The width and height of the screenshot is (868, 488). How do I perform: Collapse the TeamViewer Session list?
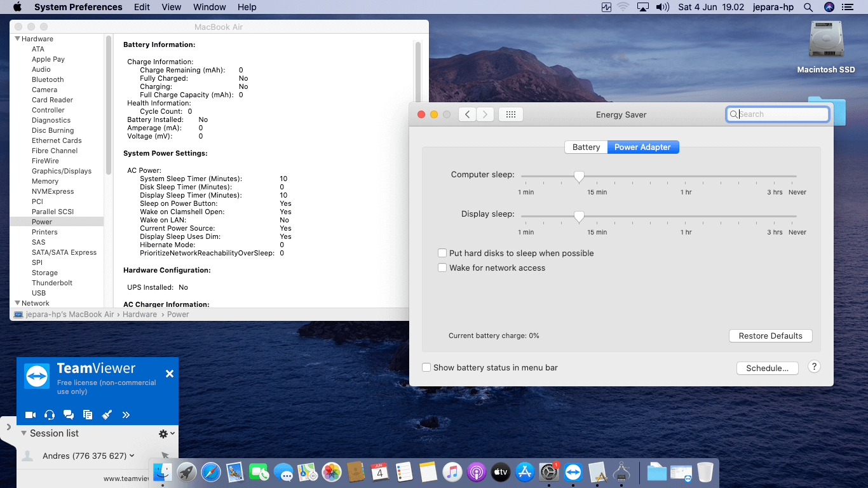(24, 433)
